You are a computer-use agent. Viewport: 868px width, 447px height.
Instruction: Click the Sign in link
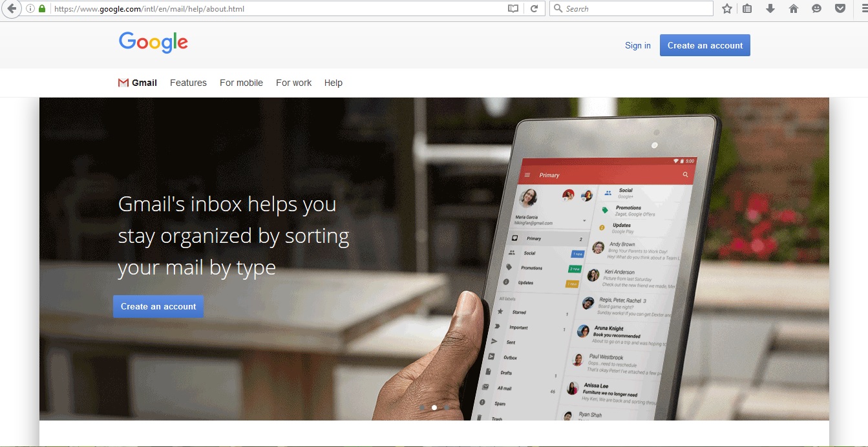tap(637, 45)
